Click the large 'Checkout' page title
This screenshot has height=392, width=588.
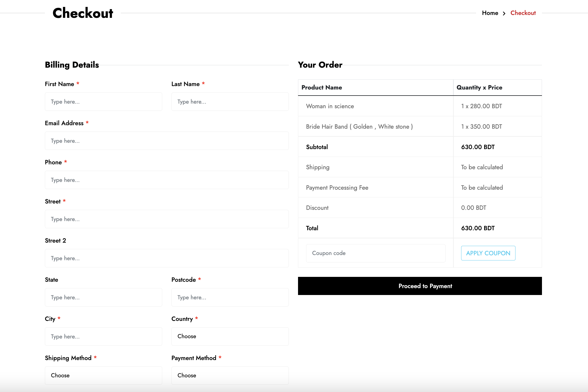pos(83,13)
